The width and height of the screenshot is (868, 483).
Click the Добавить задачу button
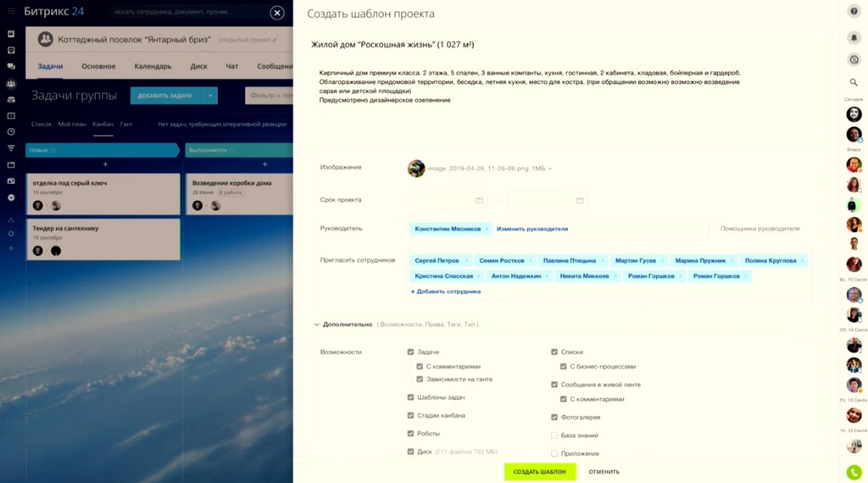tap(167, 96)
